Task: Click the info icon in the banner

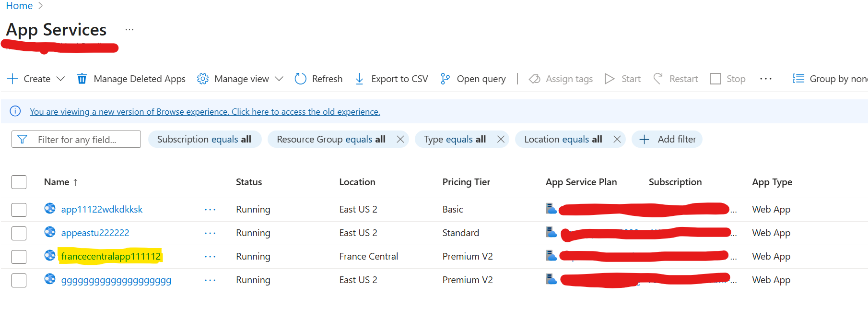Action: click(x=15, y=111)
